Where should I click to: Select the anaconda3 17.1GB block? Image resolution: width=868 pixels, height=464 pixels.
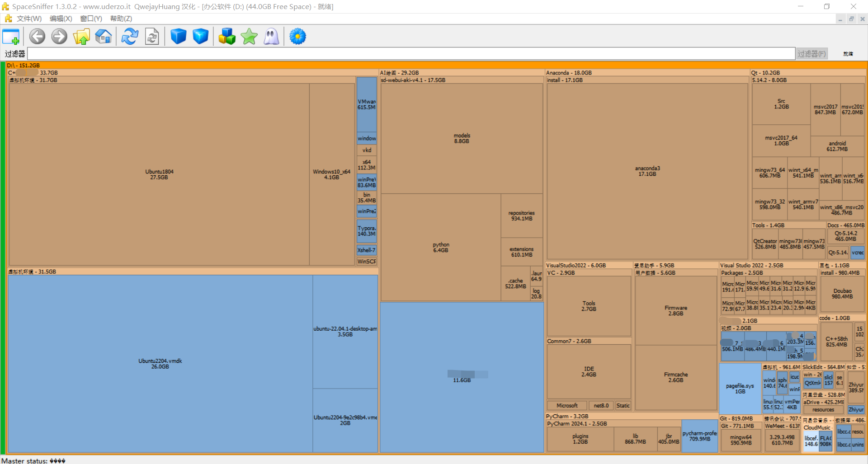point(647,171)
